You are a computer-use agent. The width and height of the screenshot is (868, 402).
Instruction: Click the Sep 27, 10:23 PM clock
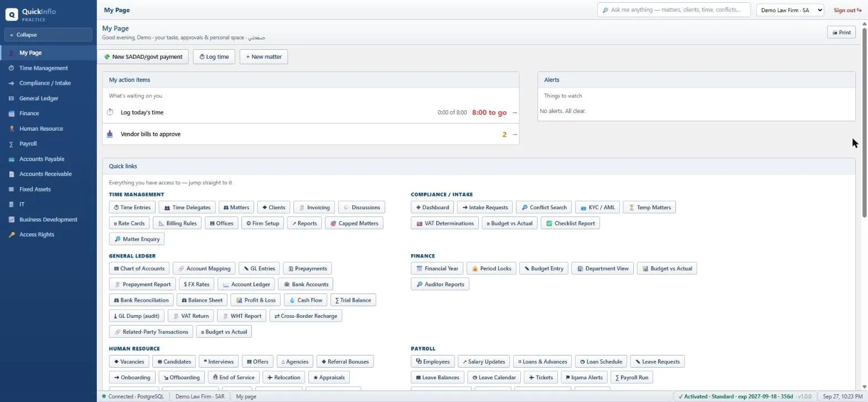pyautogui.click(x=843, y=396)
